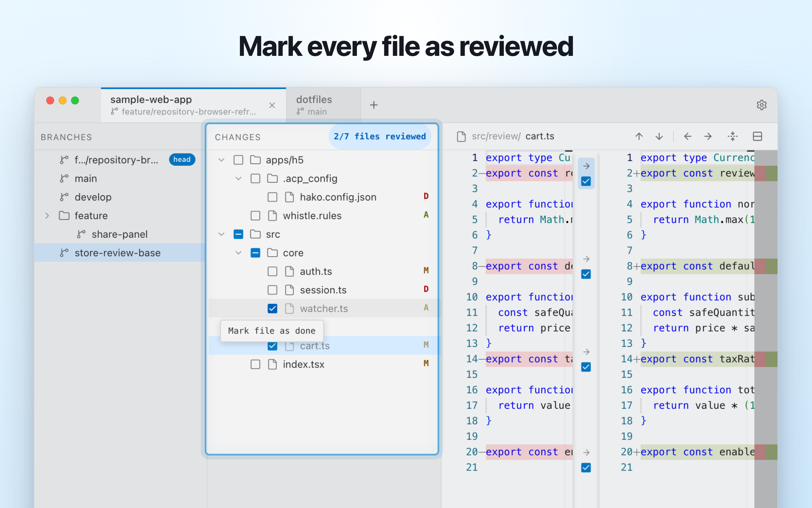The height and width of the screenshot is (508, 812).
Task: Toggle the diff layout split icon
Action: click(757, 136)
